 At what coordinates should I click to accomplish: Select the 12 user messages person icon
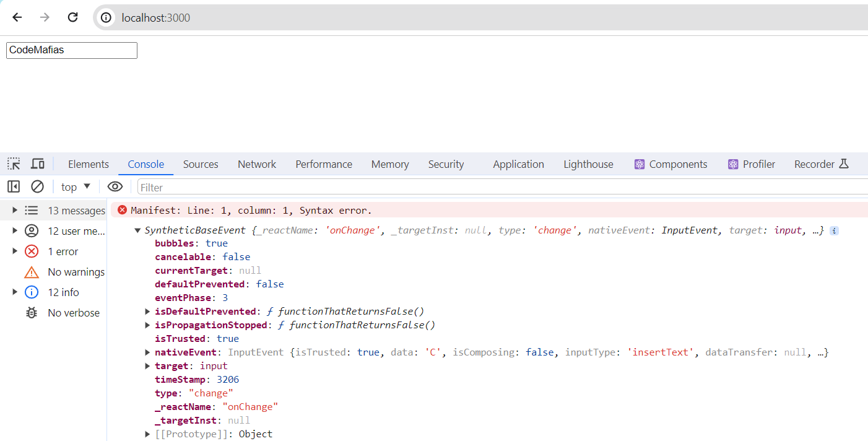pyautogui.click(x=32, y=231)
